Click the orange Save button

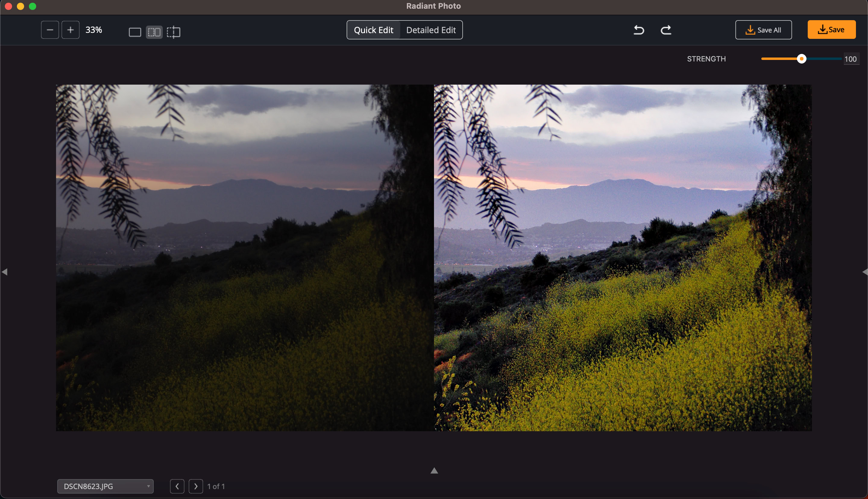tap(831, 30)
